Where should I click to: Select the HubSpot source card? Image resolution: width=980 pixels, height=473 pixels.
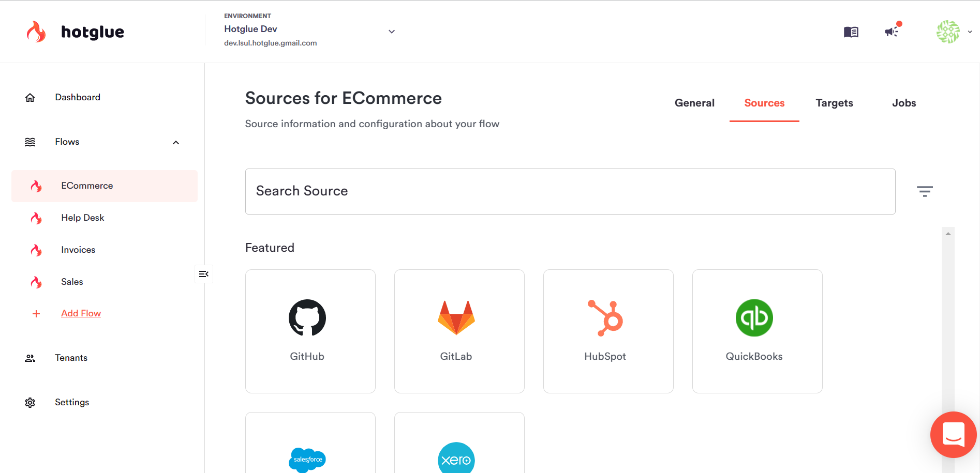point(608,331)
